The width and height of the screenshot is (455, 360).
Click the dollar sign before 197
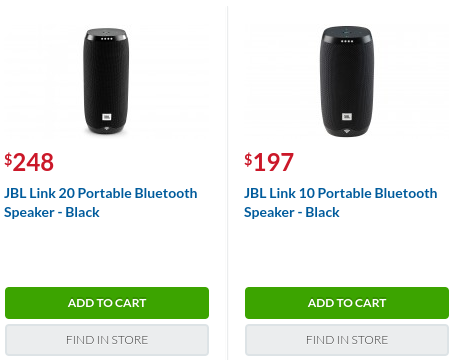(x=248, y=159)
